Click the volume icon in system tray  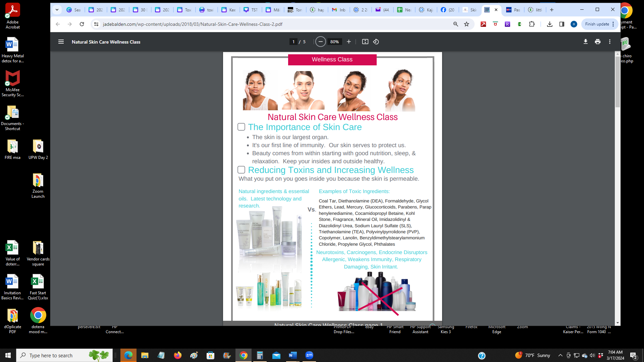[x=592, y=355]
